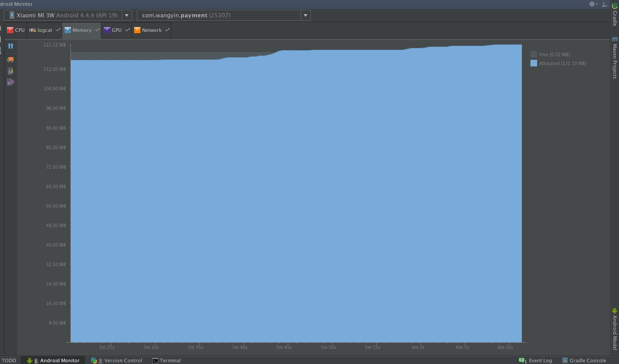Click the 'Free [0.02 MB]' legend text
619x364 pixels.
click(554, 55)
